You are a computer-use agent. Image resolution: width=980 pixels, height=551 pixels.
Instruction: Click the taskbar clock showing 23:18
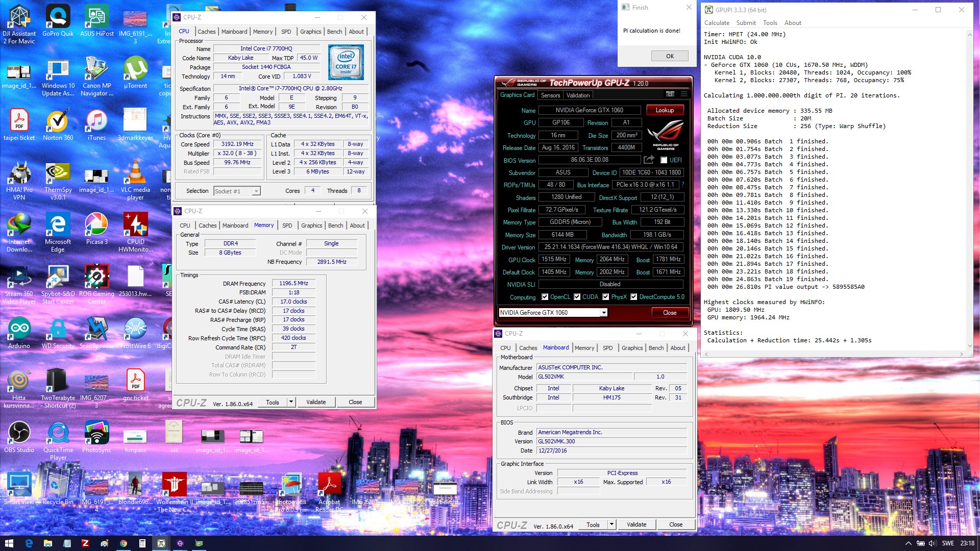967,543
